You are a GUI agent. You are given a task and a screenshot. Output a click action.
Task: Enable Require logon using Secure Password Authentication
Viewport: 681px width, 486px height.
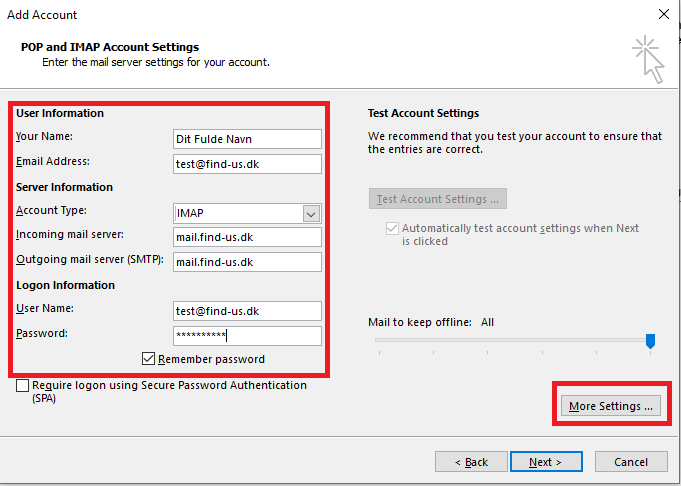[23, 385]
